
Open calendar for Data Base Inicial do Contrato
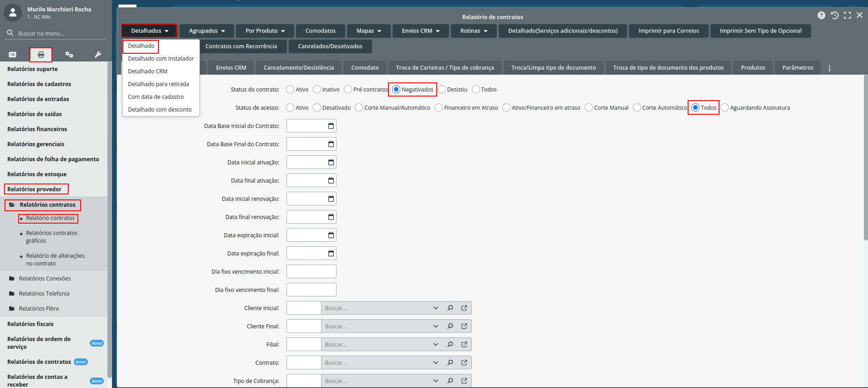coord(331,126)
